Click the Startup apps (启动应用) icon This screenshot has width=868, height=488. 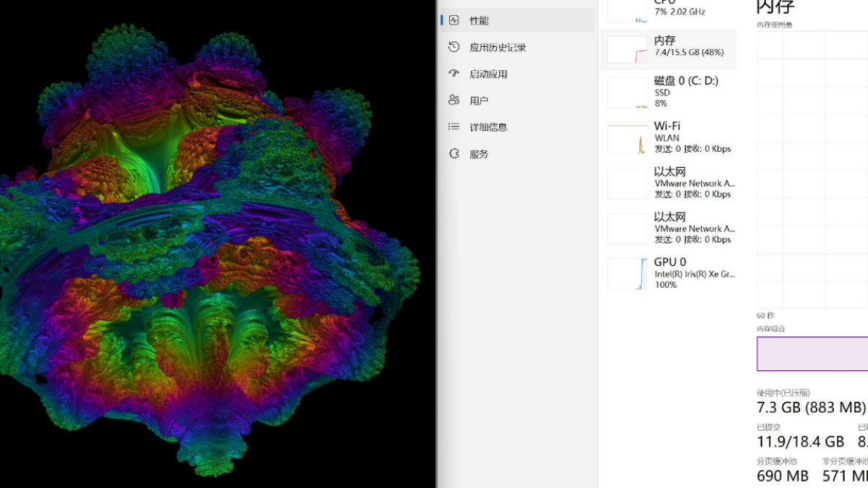[x=454, y=74]
